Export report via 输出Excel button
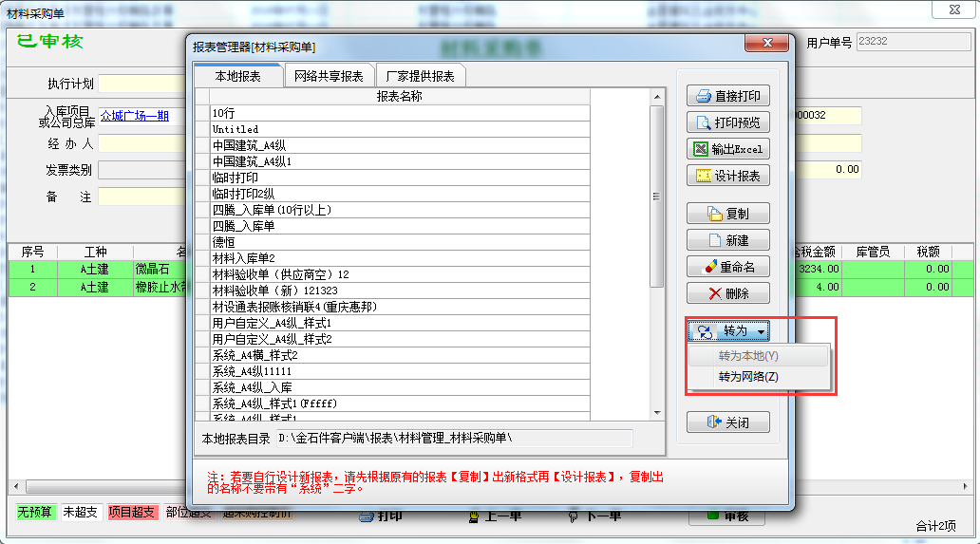Image resolution: width=980 pixels, height=544 pixels. coord(727,149)
